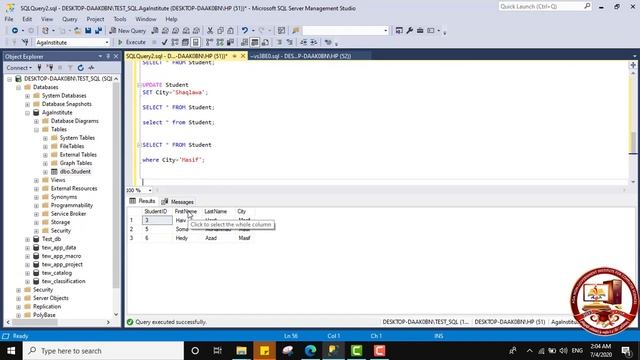Click the Parse query checkmark icon
Image resolution: width=640 pixels, height=360 pixels.
tap(164, 42)
